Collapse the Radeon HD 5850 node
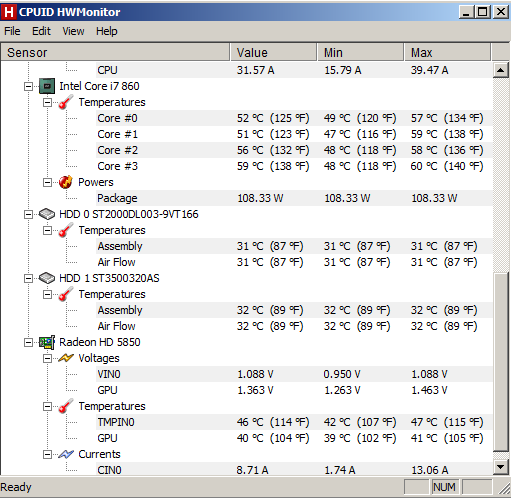The image size is (511, 498). pyautogui.click(x=29, y=342)
